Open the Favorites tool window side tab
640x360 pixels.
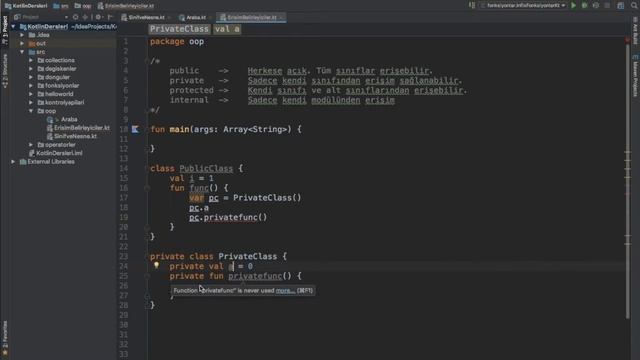point(4,338)
